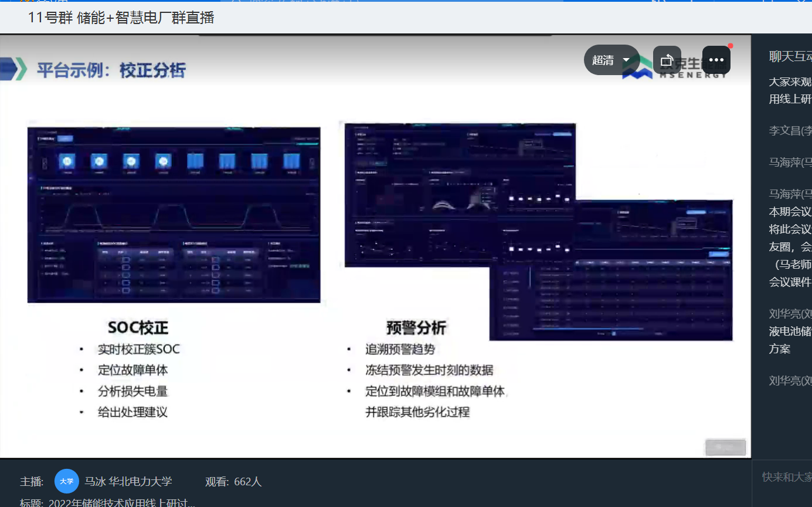Click the rotate screen icon on video

coord(667,60)
